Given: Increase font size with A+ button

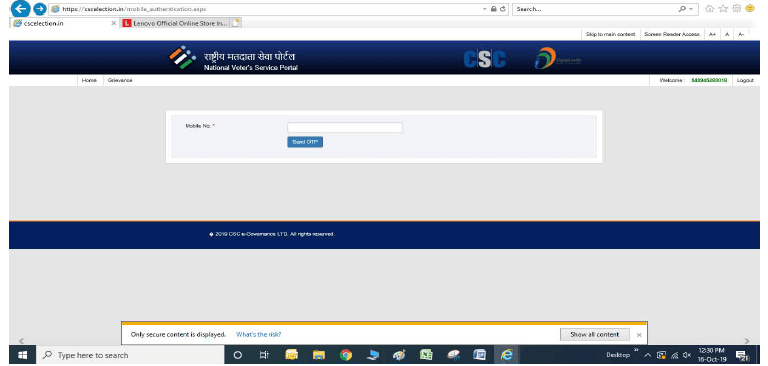Looking at the screenshot, I should coord(712,34).
